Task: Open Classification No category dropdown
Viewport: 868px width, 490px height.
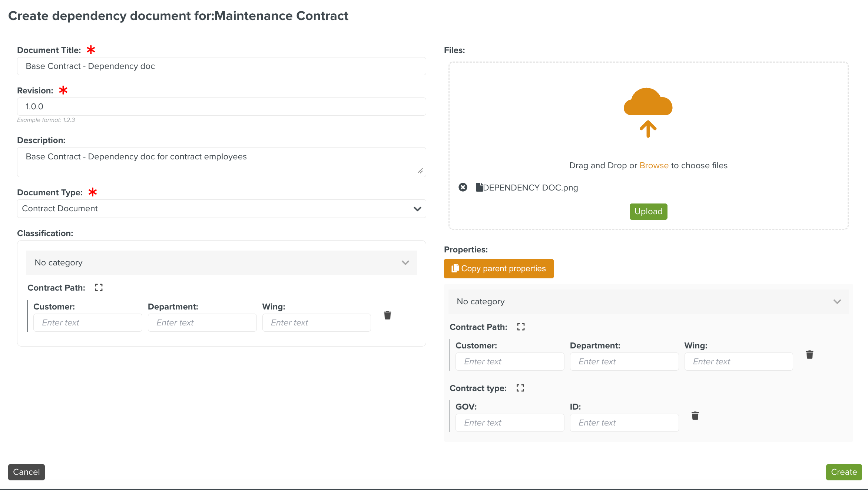Action: (221, 263)
